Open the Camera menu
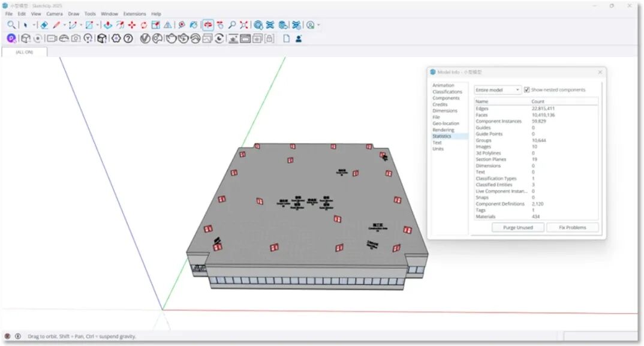This screenshot has width=644, height=346. (x=55, y=14)
